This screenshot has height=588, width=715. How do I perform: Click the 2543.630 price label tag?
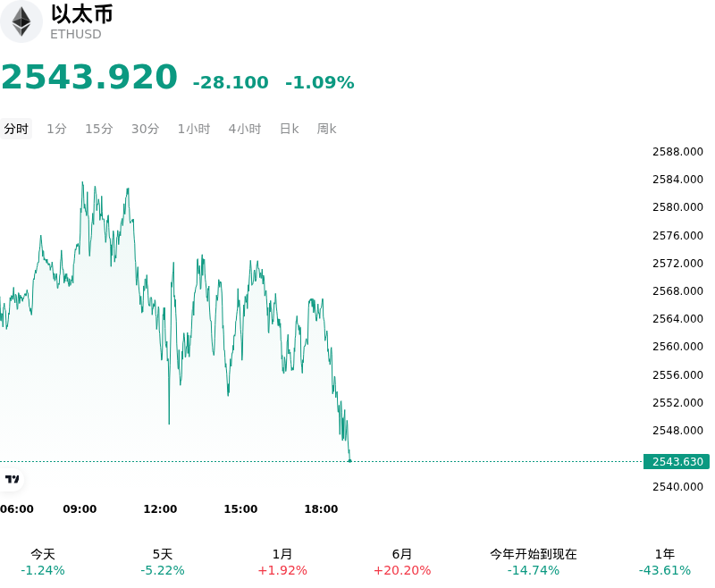tap(677, 462)
